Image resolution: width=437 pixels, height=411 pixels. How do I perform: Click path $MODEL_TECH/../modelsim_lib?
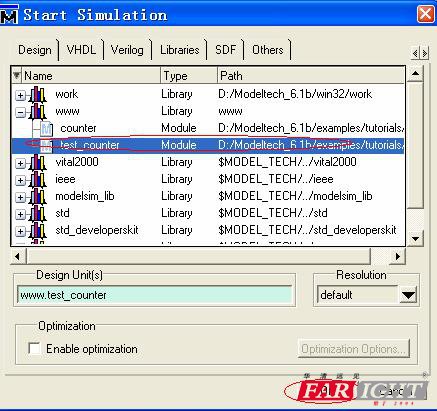295,196
